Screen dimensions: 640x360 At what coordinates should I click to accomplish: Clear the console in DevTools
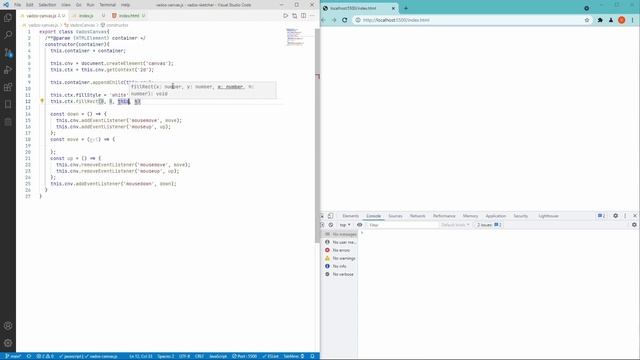pos(331,225)
